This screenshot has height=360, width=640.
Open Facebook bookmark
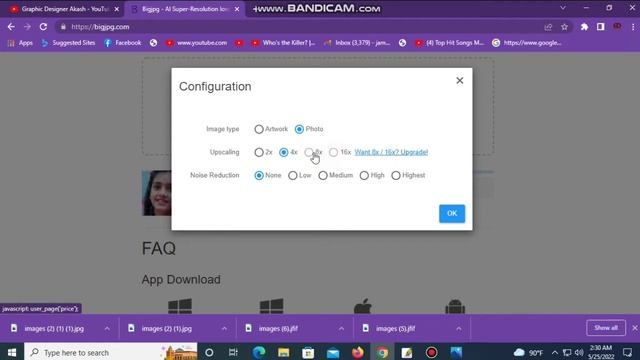[x=122, y=43]
